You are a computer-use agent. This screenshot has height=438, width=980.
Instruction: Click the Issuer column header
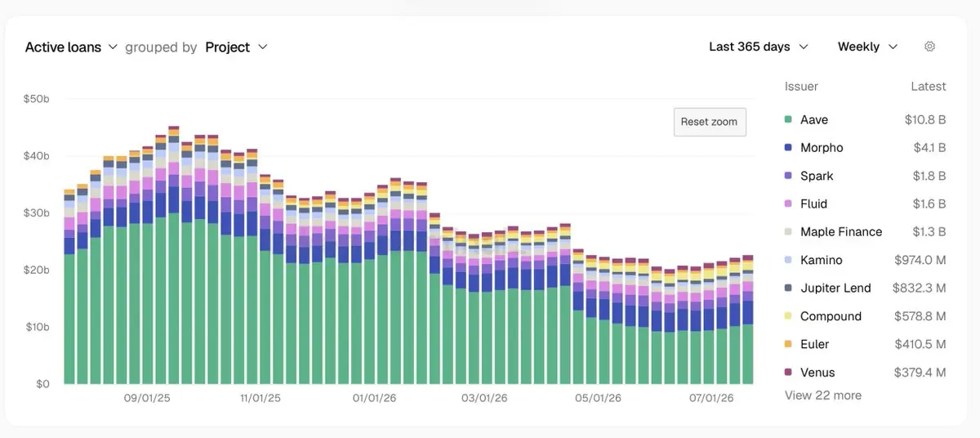point(801,87)
